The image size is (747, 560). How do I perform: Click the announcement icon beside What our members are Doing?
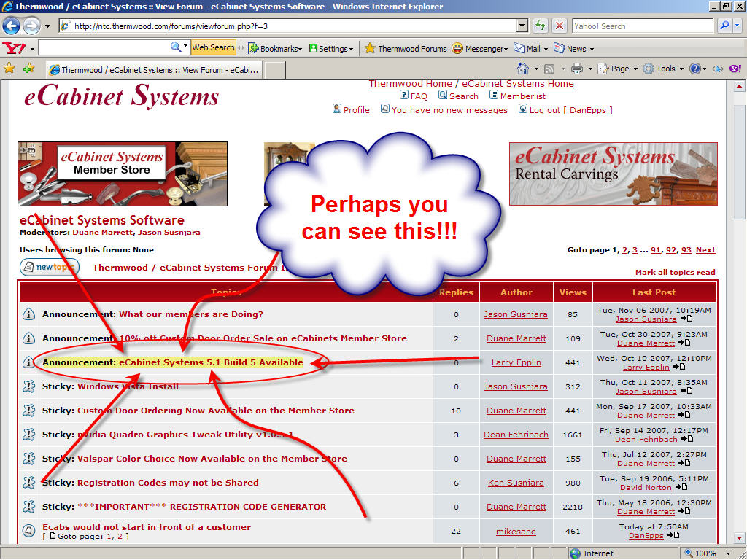tap(28, 314)
